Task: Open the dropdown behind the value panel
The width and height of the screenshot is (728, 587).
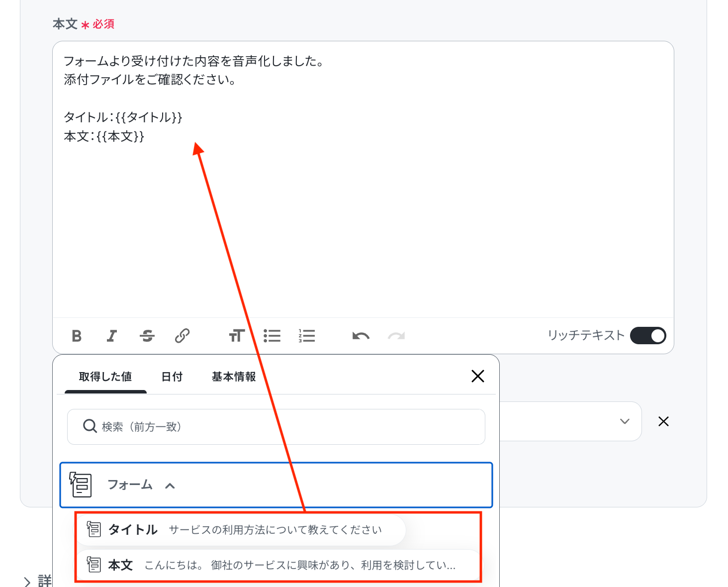Action: coord(624,421)
